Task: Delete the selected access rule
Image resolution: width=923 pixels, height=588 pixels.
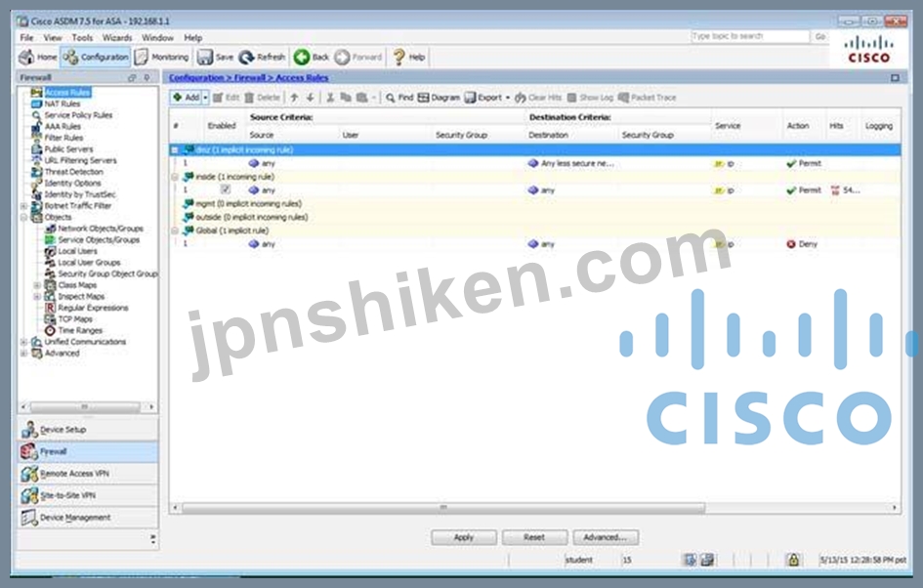Action: tap(262, 97)
